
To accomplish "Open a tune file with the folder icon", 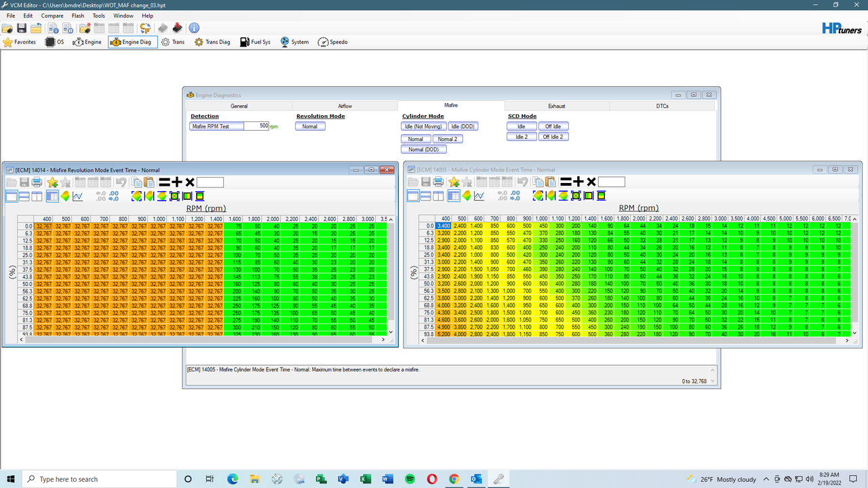I will (x=7, y=28).
